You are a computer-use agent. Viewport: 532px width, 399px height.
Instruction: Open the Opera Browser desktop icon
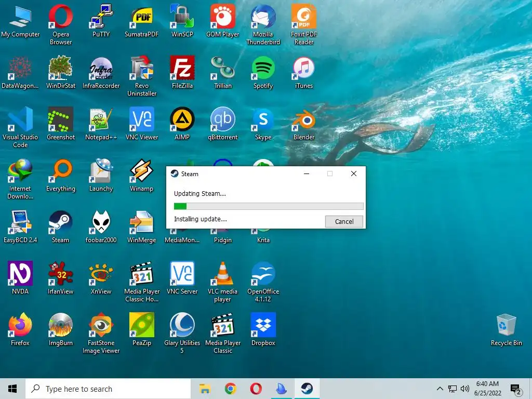61,25
